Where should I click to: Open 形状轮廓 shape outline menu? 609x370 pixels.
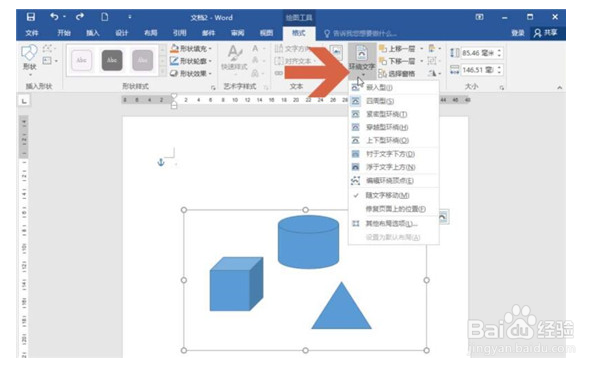coord(191,61)
